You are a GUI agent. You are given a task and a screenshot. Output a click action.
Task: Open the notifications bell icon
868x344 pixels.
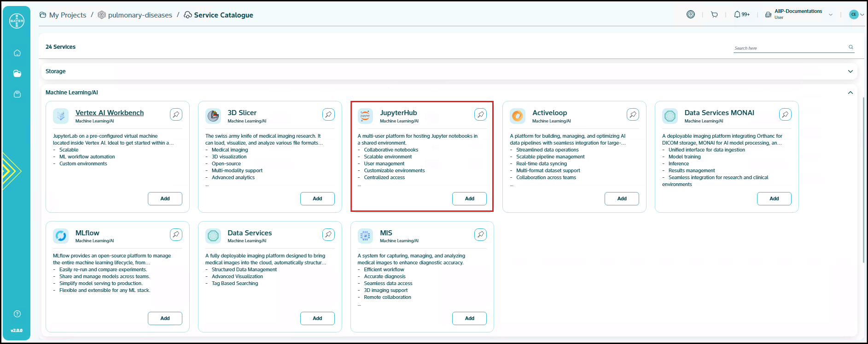(x=737, y=15)
